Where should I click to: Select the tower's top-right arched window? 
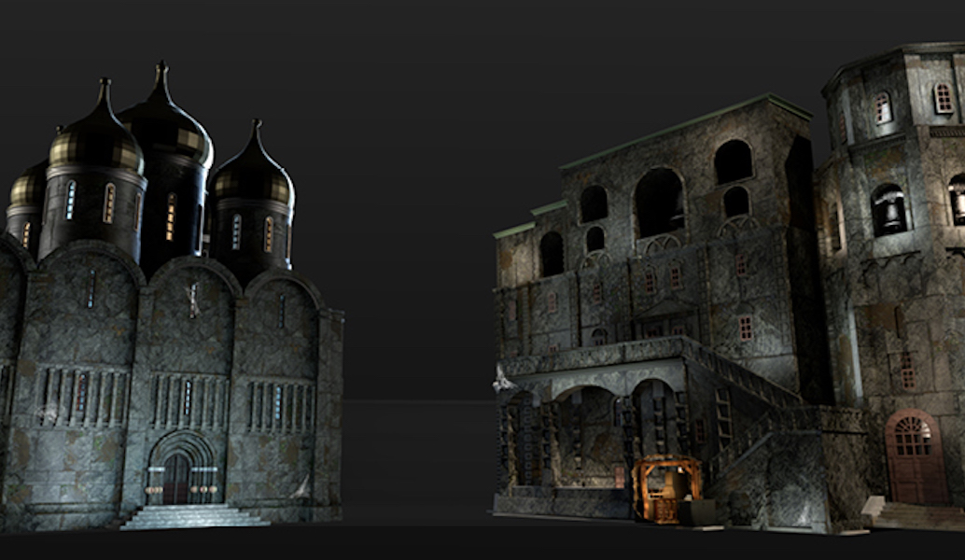(x=944, y=98)
